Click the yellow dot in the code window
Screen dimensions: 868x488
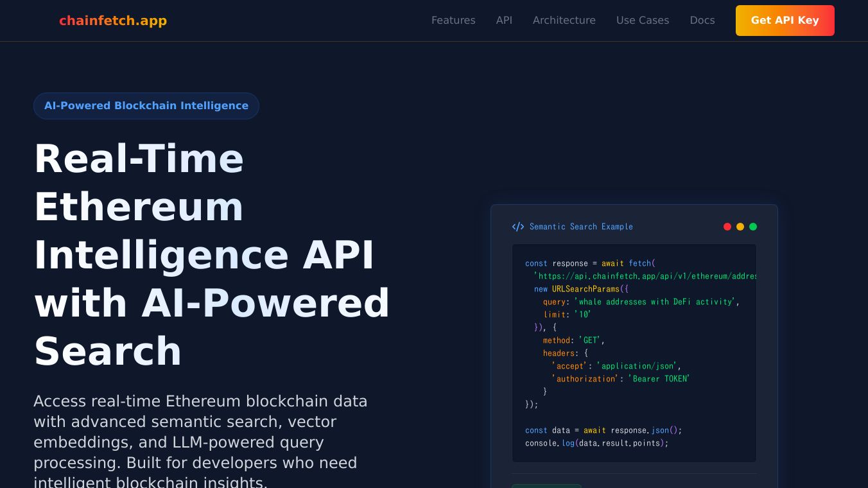[x=740, y=227]
